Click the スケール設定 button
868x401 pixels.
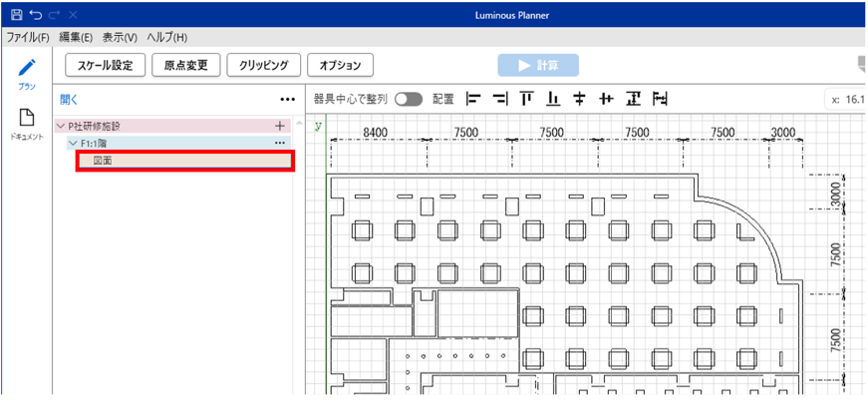[x=105, y=65]
